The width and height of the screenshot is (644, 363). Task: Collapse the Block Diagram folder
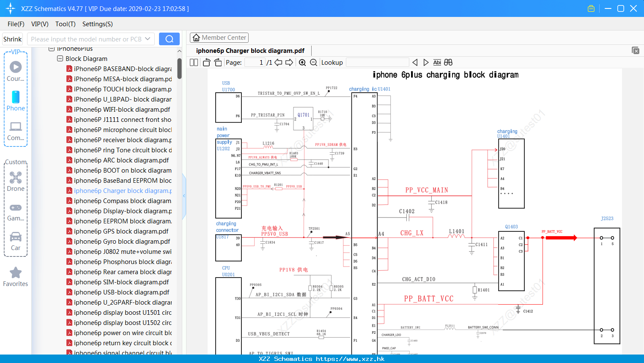coord(60,58)
